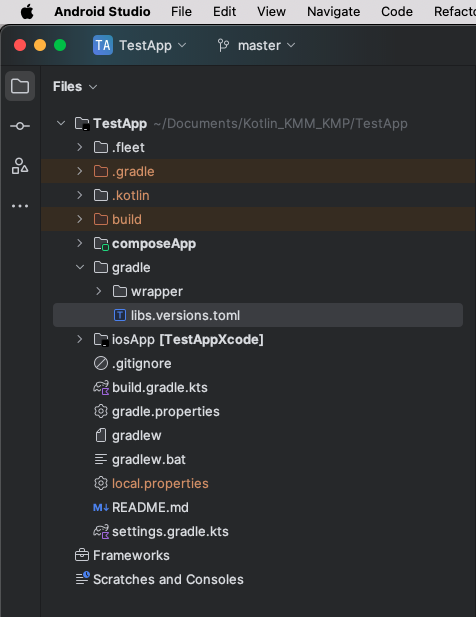Open the Code menu
476x617 pixels.
[x=397, y=11]
